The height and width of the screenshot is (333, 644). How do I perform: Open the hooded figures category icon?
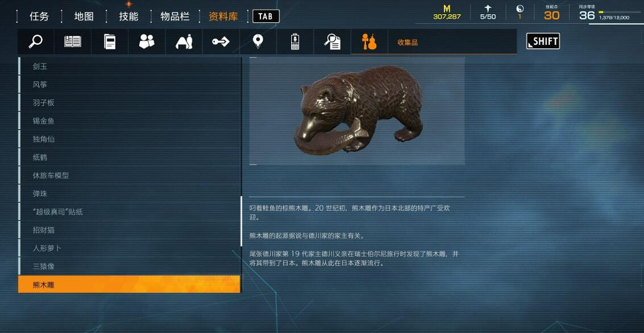[184, 42]
